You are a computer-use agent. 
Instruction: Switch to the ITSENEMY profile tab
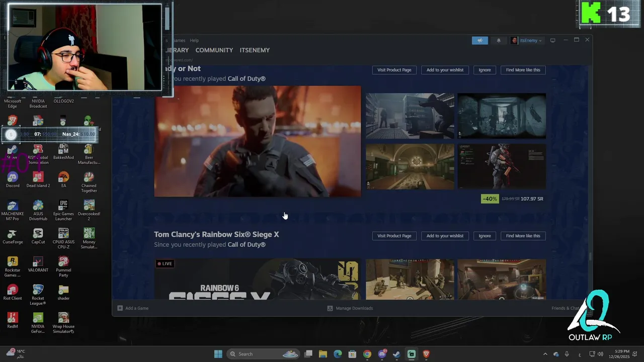[255, 50]
